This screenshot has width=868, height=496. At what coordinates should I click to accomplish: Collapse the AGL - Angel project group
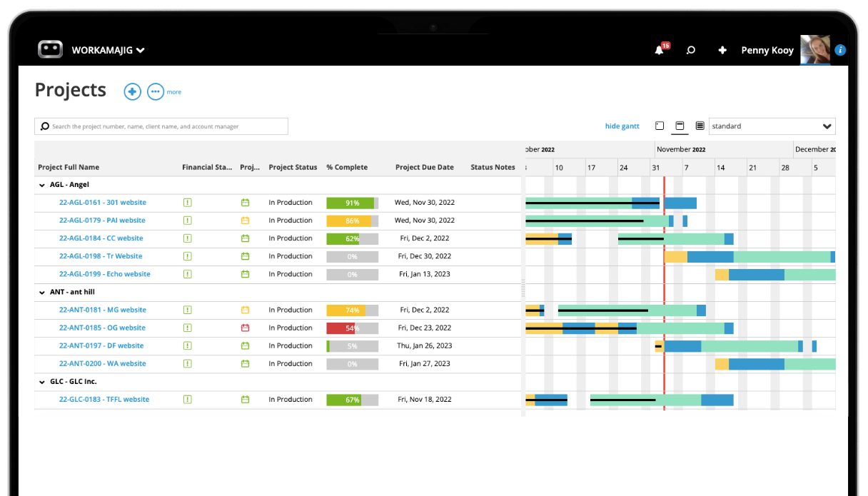[x=41, y=184]
